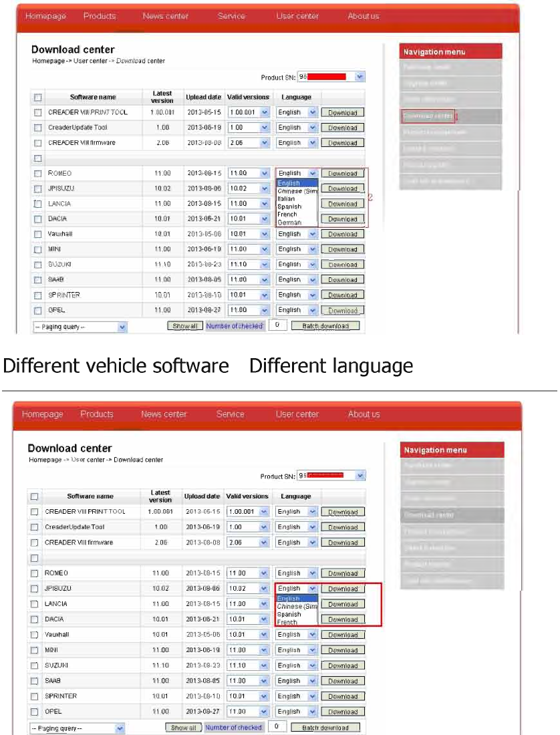
Task: Open Homepage tab in upper red navbar
Action: pos(46,16)
